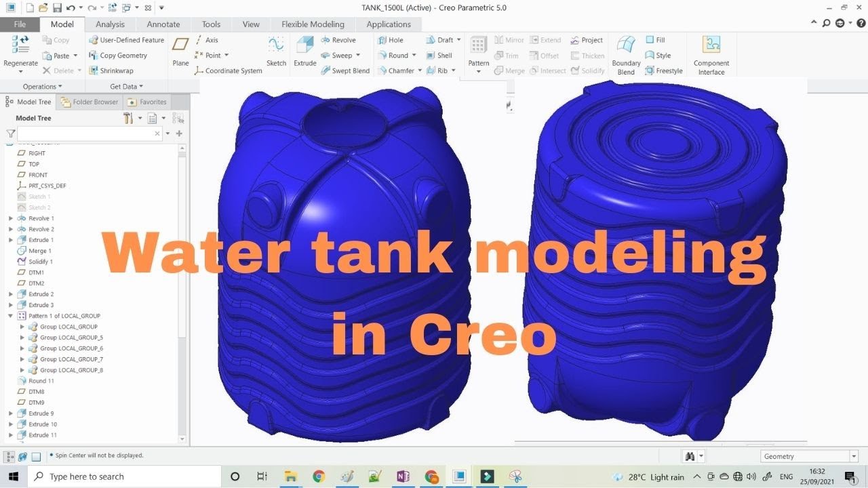The width and height of the screenshot is (868, 488).
Task: Create a datum Axis
Action: pos(206,40)
